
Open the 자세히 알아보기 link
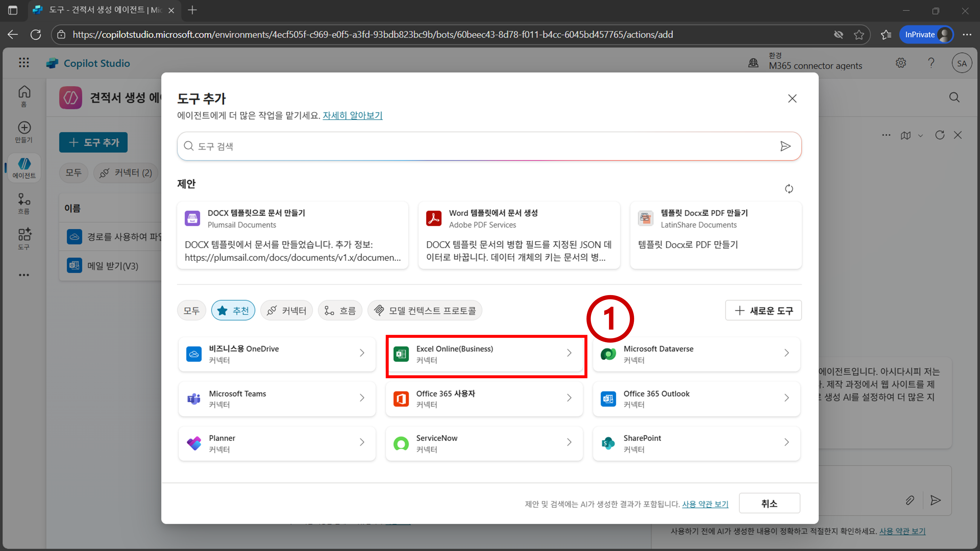pos(352,115)
